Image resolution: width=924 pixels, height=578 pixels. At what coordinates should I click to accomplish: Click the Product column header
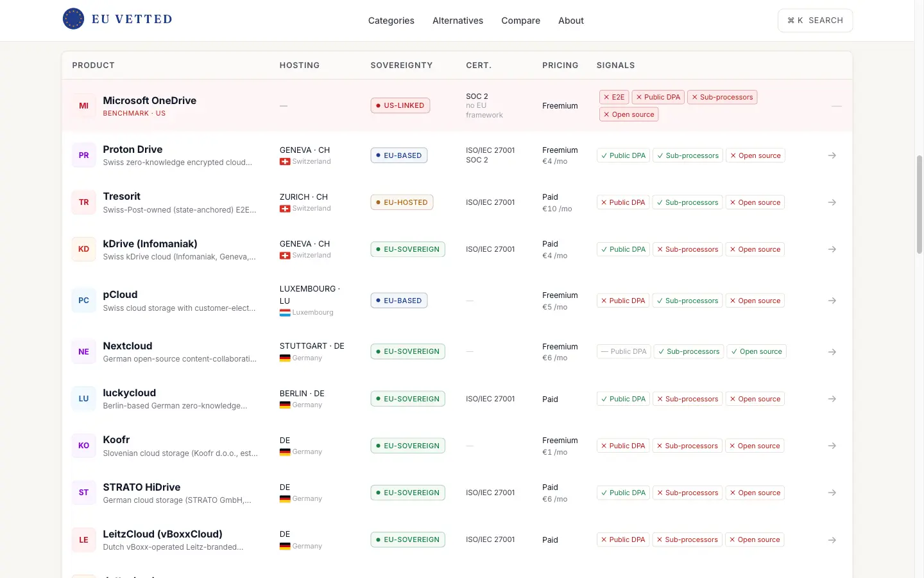pyautogui.click(x=93, y=66)
